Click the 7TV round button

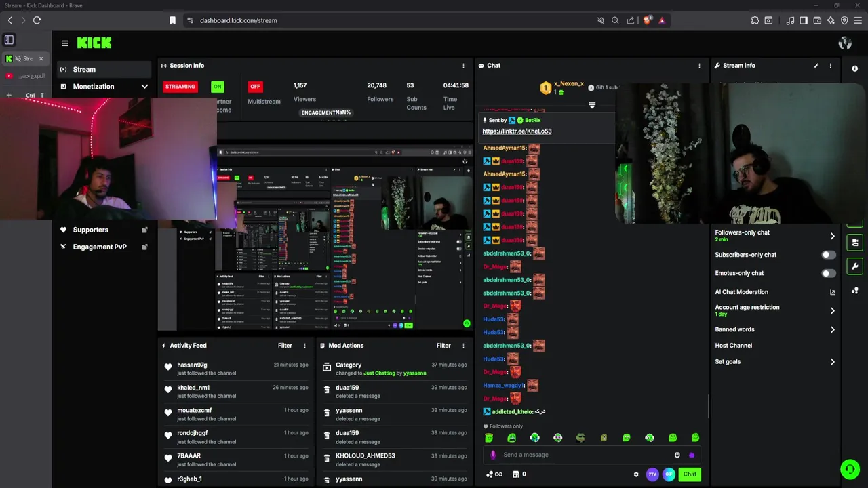click(x=652, y=474)
